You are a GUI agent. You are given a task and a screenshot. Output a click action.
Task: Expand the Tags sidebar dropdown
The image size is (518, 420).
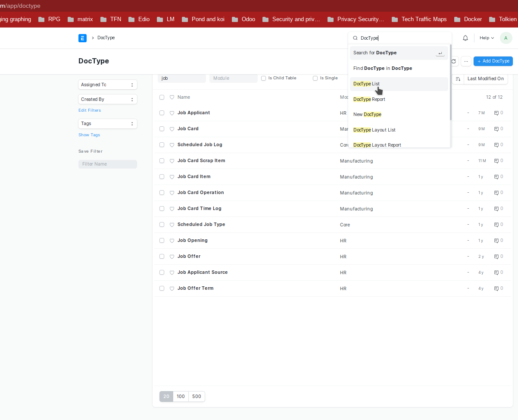tap(108, 124)
